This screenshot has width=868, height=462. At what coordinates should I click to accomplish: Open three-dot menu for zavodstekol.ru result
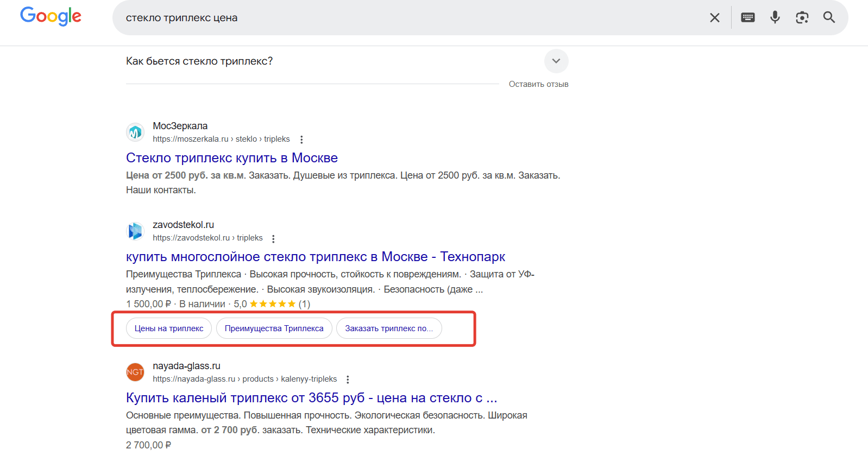[x=273, y=238]
